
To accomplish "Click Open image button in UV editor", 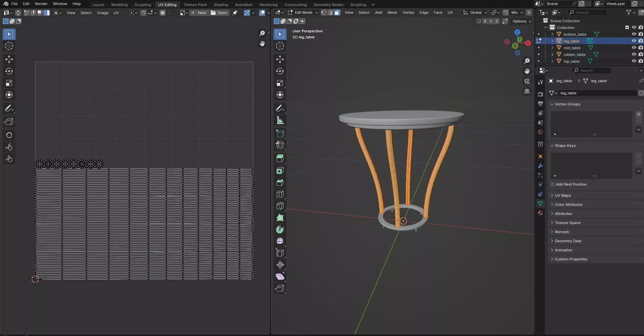I will pos(219,13).
